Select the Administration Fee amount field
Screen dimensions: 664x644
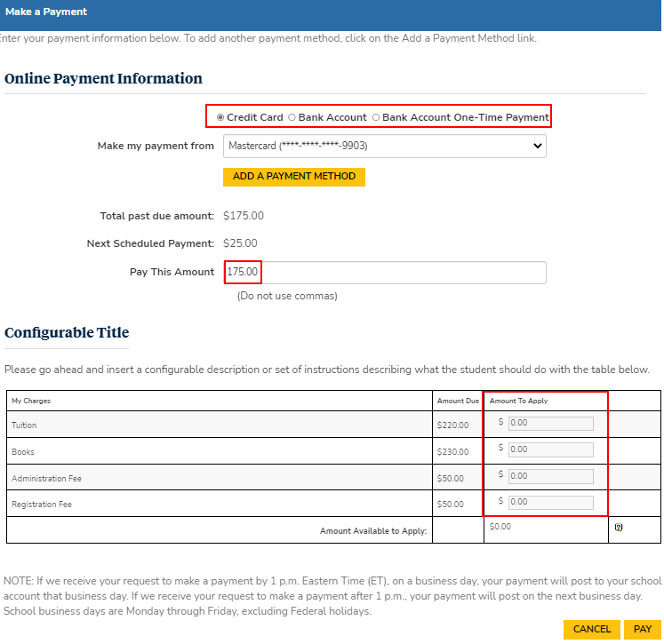point(550,476)
